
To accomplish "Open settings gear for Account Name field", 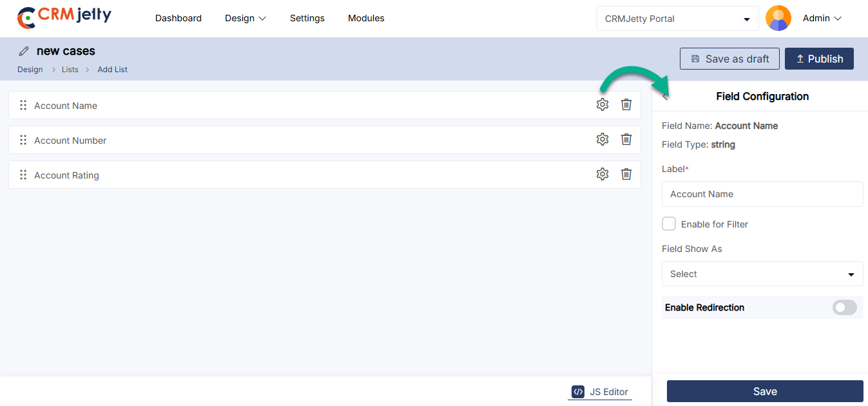I will [x=602, y=104].
